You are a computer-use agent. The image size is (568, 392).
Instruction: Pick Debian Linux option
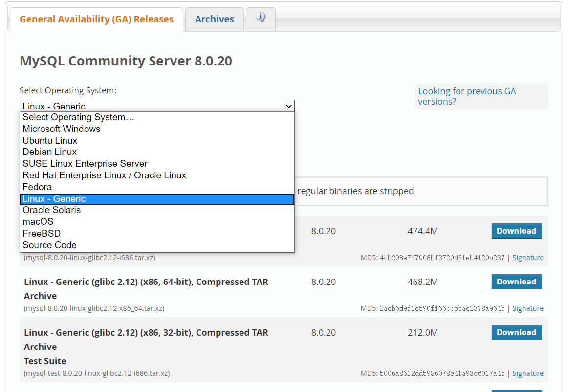(x=49, y=152)
